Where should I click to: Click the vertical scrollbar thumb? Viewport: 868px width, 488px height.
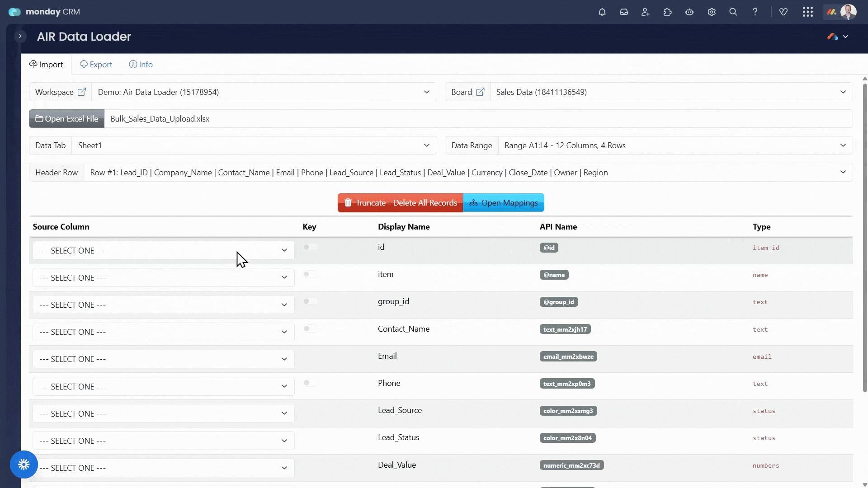(x=865, y=237)
